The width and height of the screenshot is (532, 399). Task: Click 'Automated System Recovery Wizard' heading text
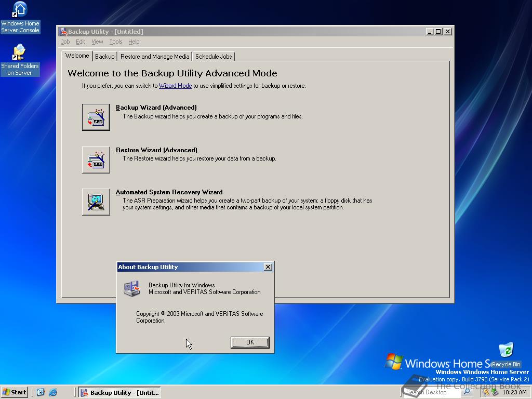tap(169, 192)
